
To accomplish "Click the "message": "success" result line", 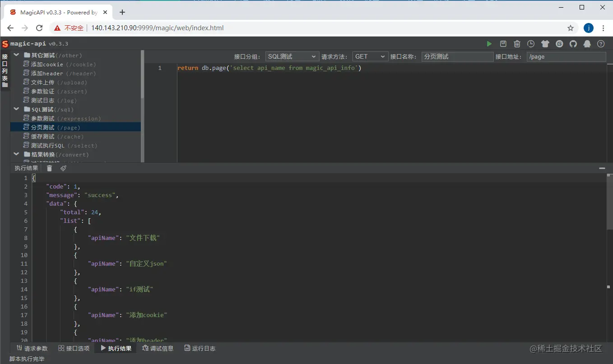I will [x=82, y=195].
